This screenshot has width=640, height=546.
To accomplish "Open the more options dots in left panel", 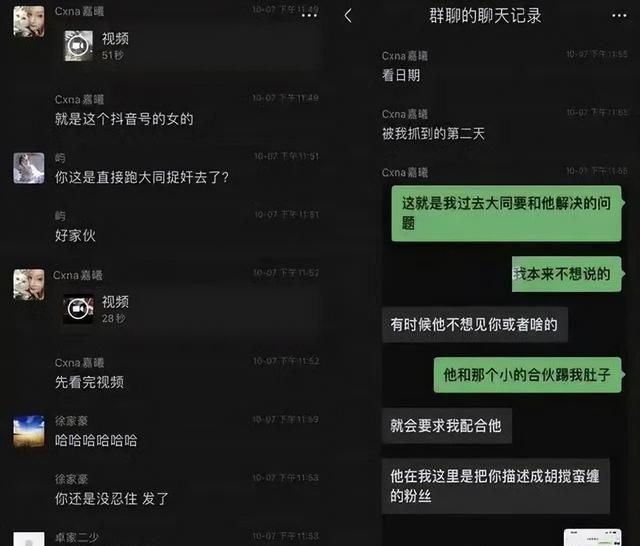I will 309,16.
